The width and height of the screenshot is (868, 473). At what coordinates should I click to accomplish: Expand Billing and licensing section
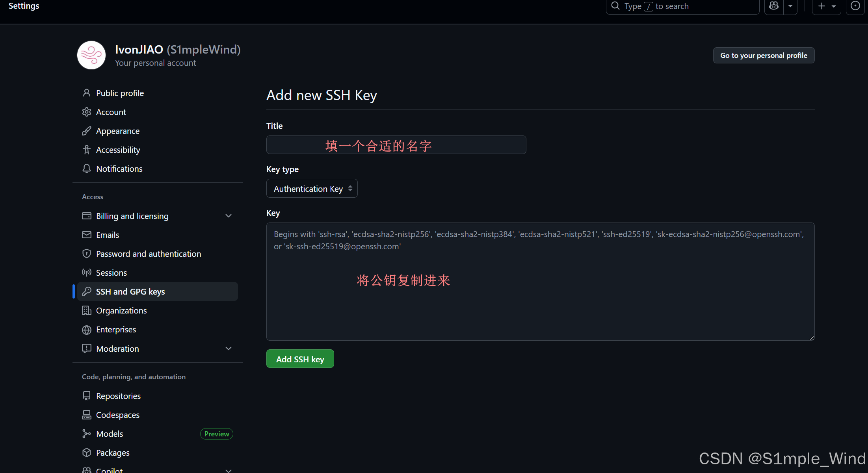coord(229,216)
